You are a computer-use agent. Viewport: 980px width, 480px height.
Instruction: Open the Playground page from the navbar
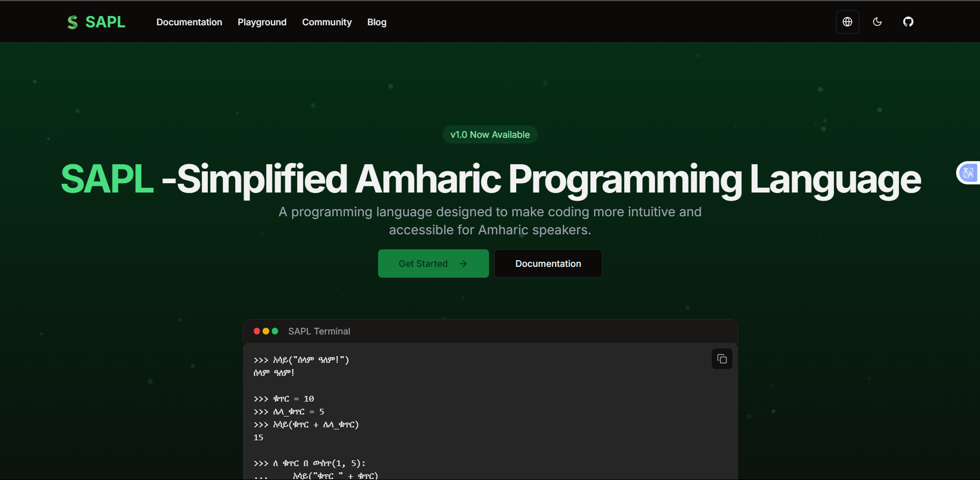coord(262,22)
